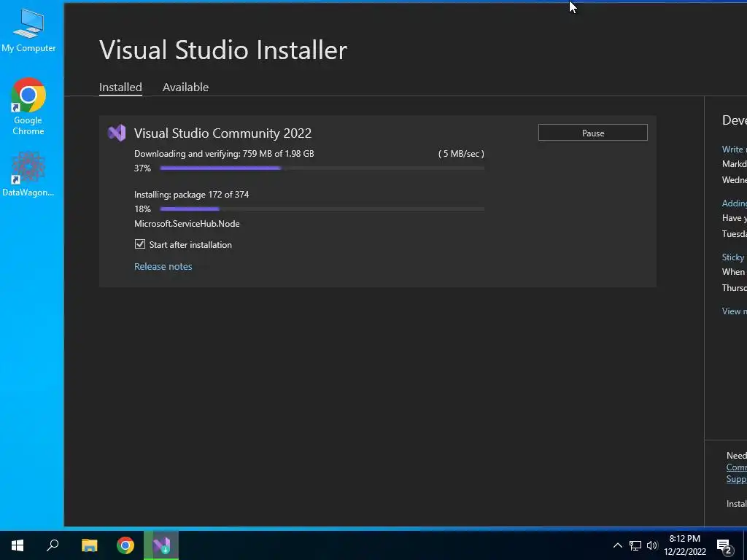Open DataWagon desktop shortcut
The height and width of the screenshot is (560, 747).
pyautogui.click(x=28, y=174)
